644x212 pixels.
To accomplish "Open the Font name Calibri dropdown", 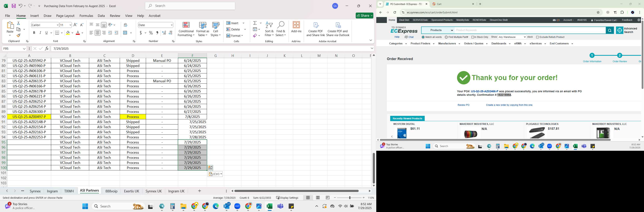I will click(x=57, y=25).
